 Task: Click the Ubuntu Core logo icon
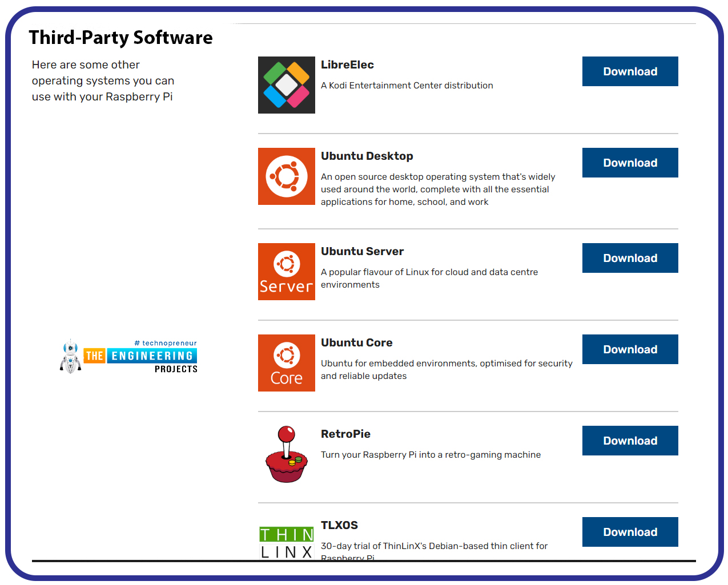coord(287,363)
